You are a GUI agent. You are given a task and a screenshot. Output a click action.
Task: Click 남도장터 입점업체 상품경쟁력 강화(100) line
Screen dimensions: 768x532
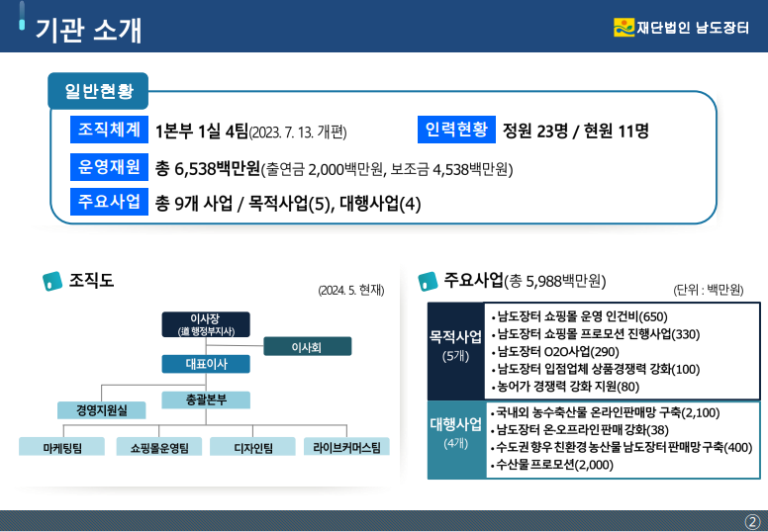point(599,369)
